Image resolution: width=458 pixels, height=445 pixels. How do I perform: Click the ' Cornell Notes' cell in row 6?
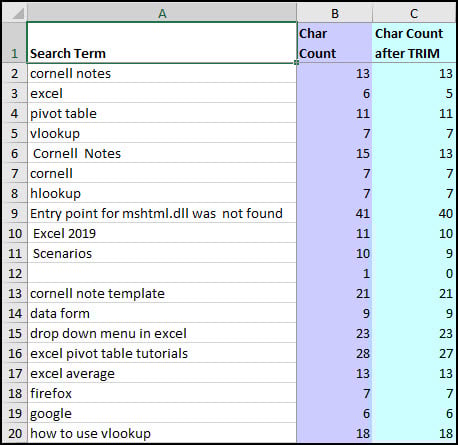click(162, 153)
